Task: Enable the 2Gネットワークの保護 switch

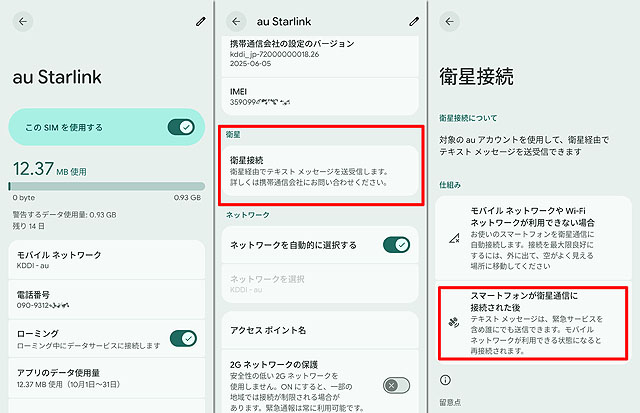Action: tap(396, 385)
